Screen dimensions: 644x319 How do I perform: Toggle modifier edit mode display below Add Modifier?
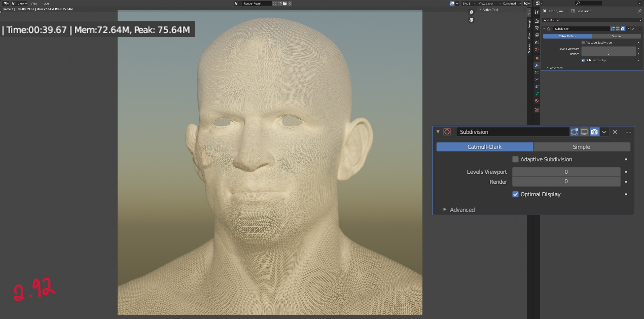(613, 29)
